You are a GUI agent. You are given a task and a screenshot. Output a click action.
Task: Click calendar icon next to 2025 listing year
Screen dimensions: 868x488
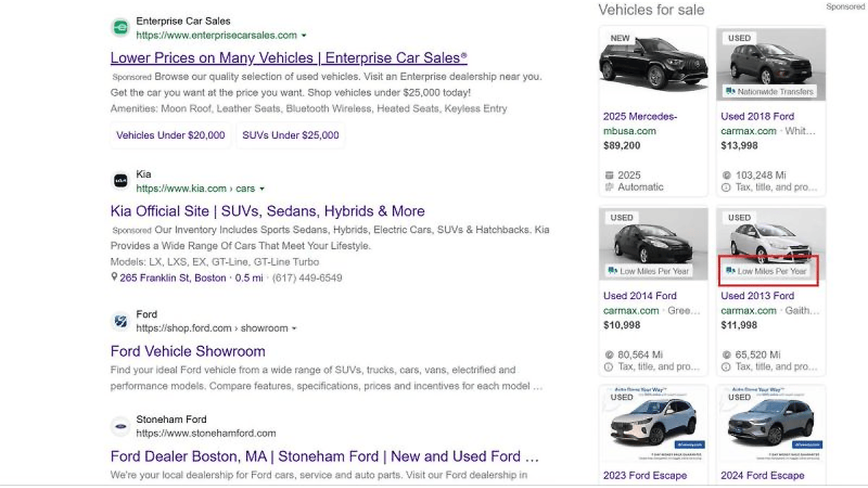coord(608,176)
